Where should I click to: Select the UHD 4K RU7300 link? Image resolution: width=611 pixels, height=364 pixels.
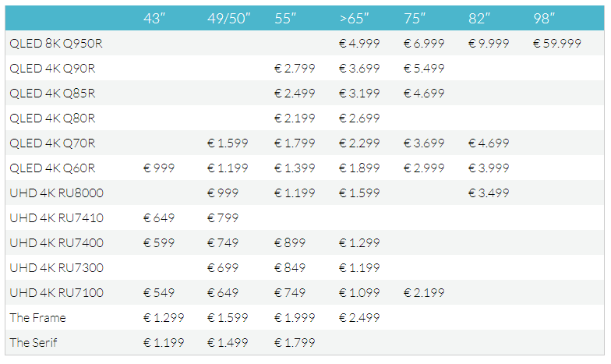[x=56, y=268]
